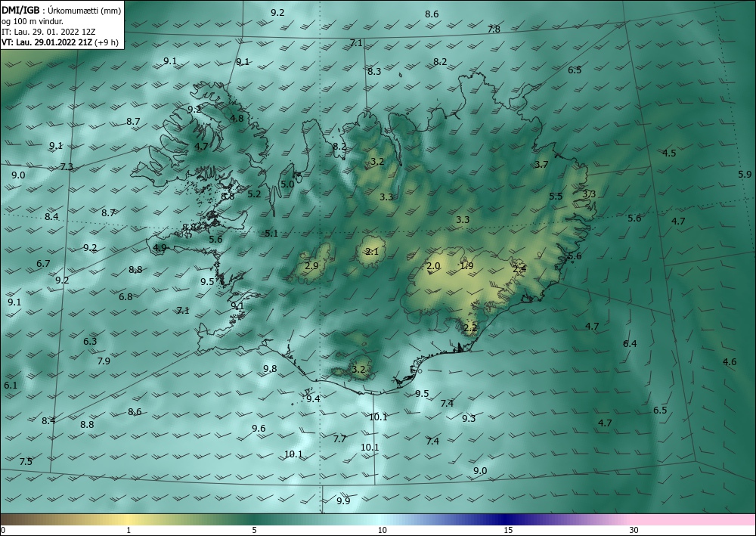
Task: Click the 9.6 value on the map
Action: point(259,429)
